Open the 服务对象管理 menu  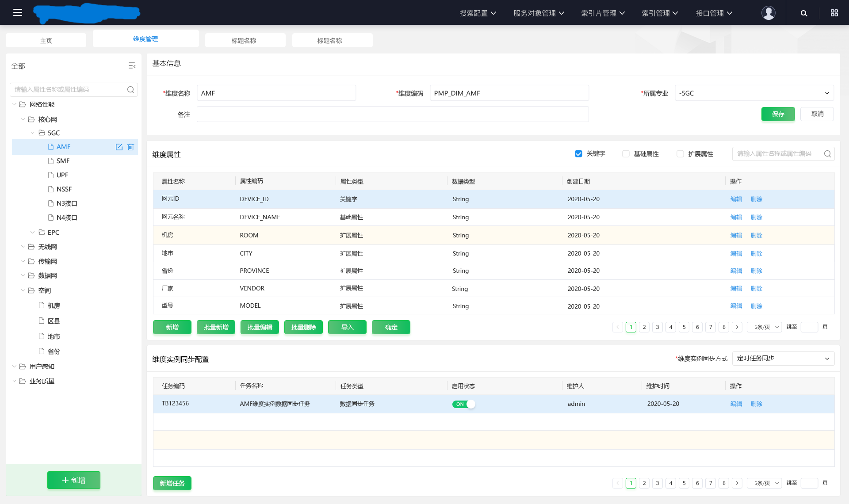click(x=539, y=13)
